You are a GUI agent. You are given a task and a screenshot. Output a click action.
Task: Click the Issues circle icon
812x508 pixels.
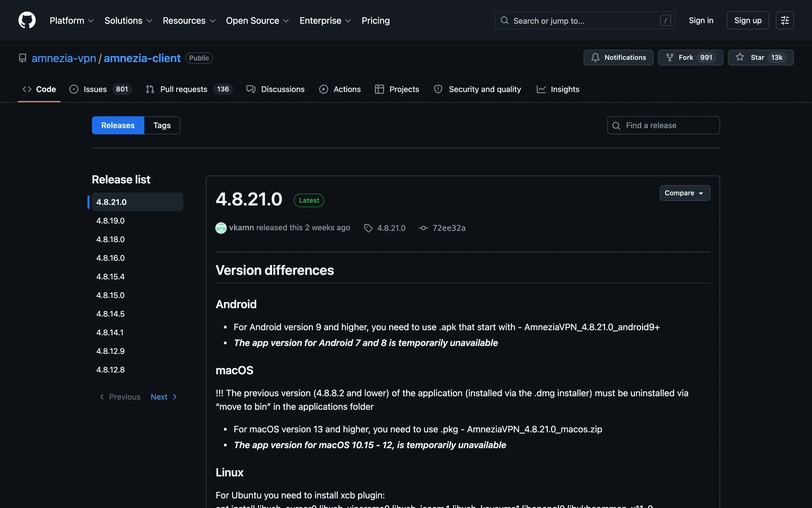74,89
